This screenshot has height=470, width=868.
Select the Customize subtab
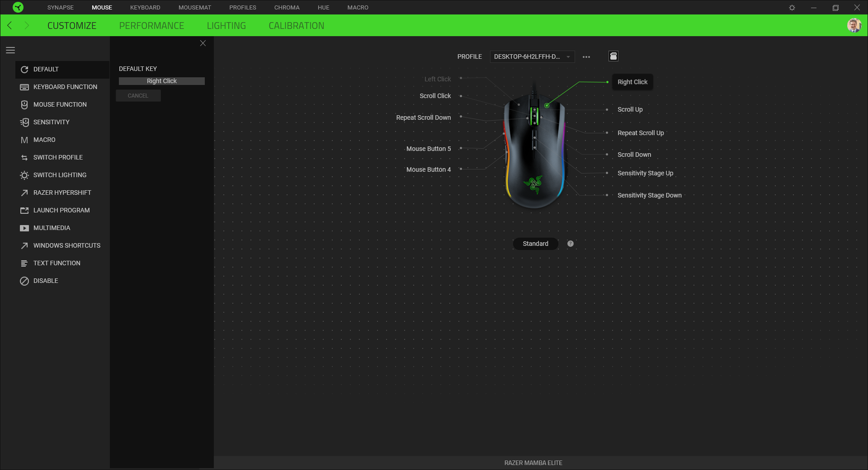[x=72, y=26]
